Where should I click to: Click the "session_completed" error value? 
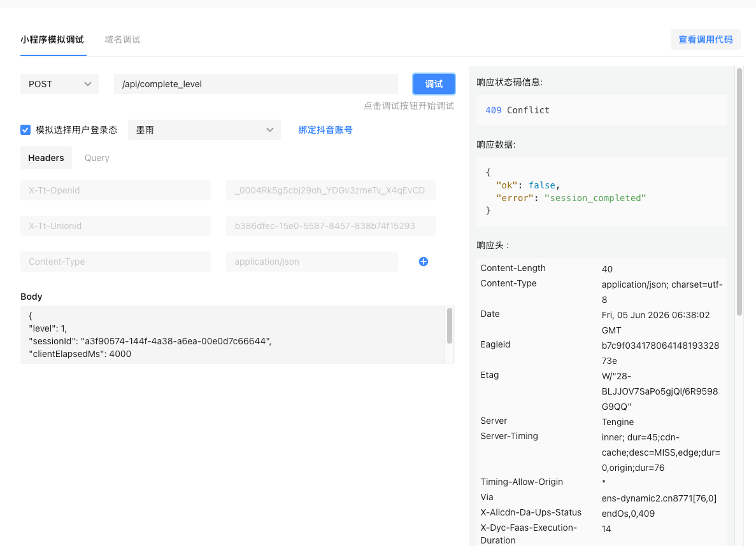tap(595, 198)
